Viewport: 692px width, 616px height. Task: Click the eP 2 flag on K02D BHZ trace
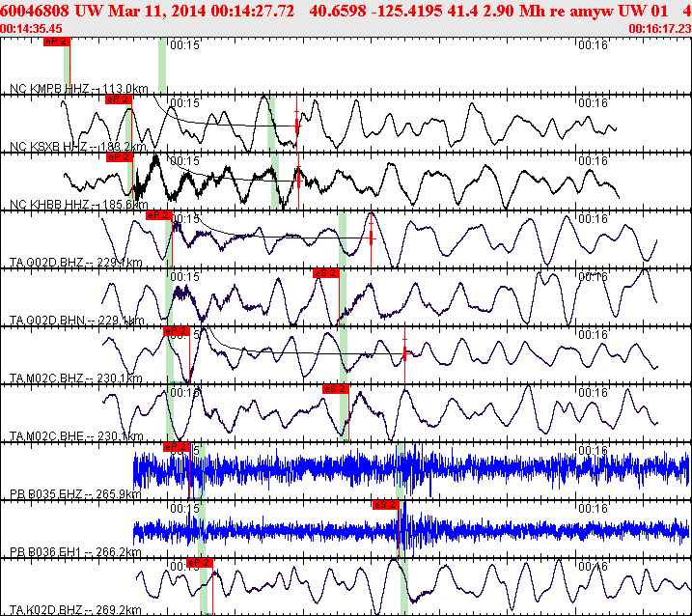200,563
